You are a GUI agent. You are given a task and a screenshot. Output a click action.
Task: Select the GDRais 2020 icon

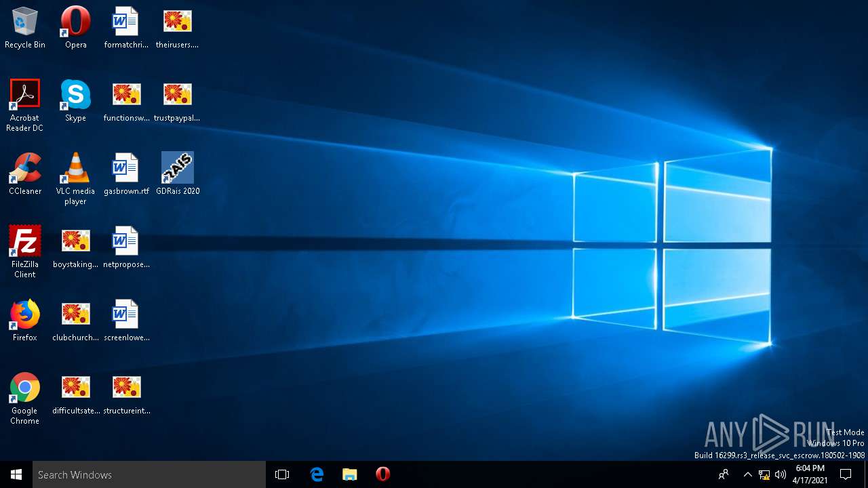tap(178, 175)
